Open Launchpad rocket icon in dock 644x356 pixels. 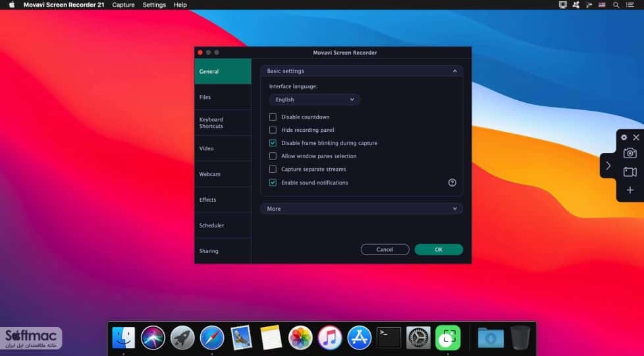pos(182,338)
